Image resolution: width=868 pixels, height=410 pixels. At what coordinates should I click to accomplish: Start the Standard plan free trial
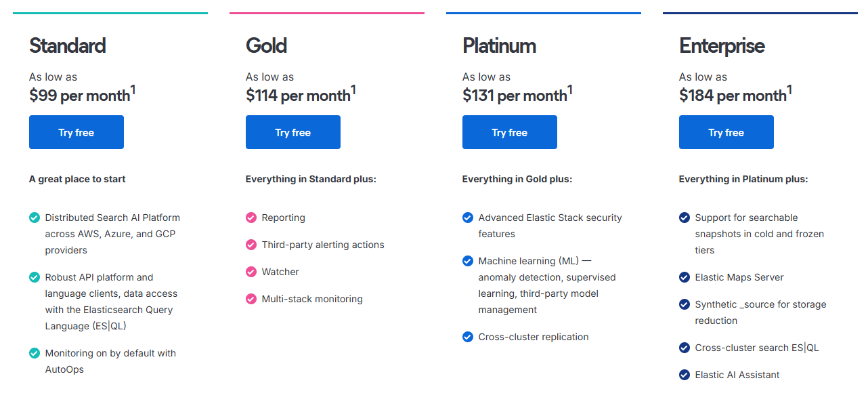pos(77,132)
